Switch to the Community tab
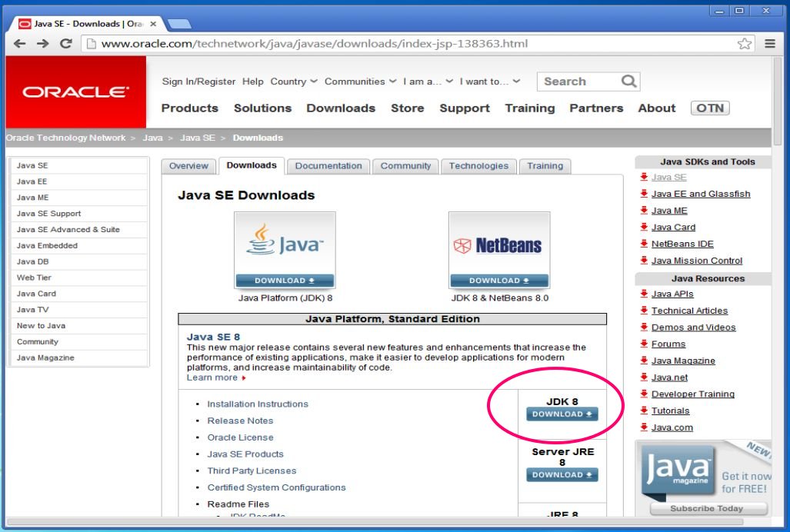This screenshot has width=790, height=532. tap(405, 166)
